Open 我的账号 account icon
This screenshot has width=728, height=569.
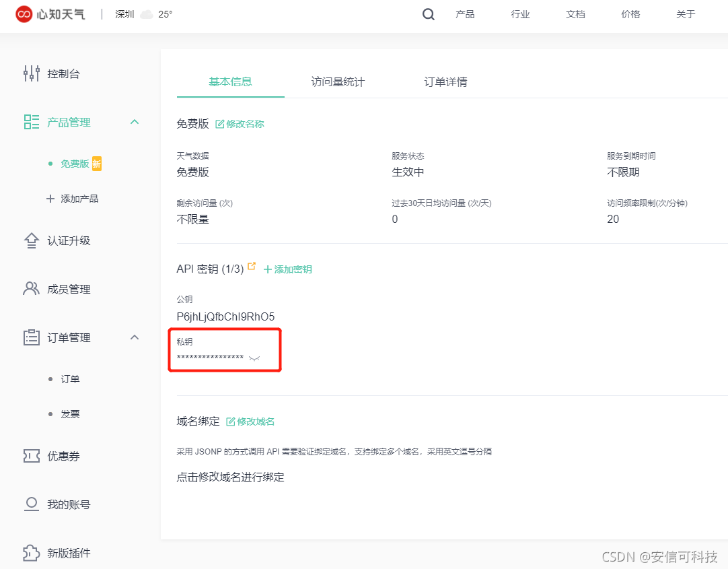click(x=32, y=504)
